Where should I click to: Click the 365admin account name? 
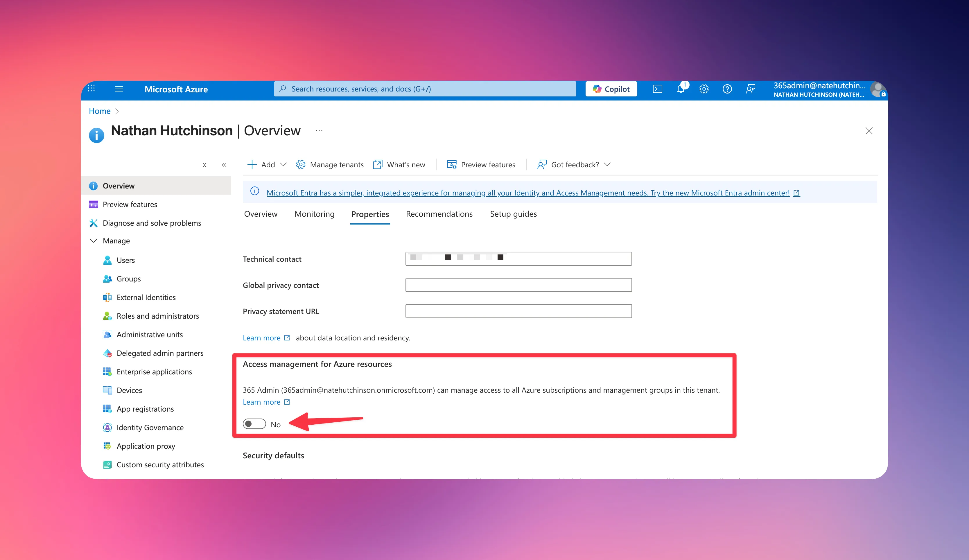819,85
